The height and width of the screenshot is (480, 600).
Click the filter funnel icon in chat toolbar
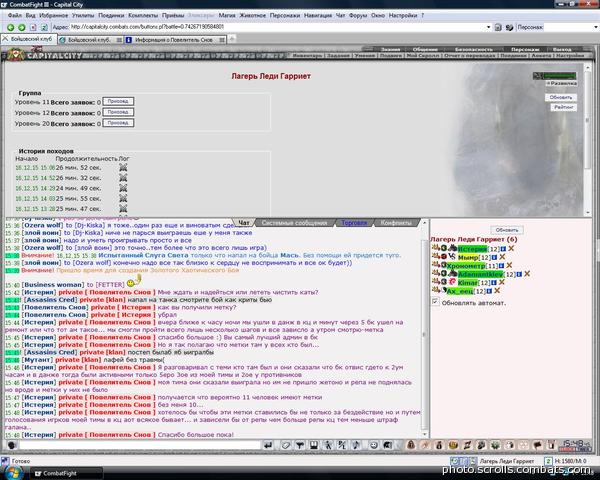point(300,445)
